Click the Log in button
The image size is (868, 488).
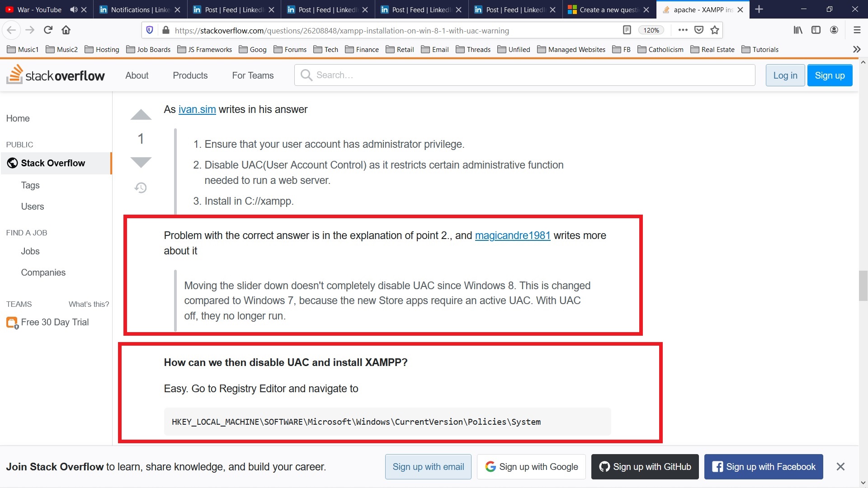click(785, 75)
